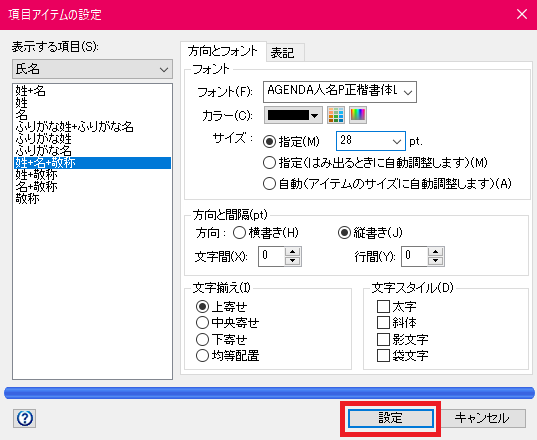Increase 文字間 spacing with up arrow
Screen dimensions: 537x440
pyautogui.click(x=292, y=252)
